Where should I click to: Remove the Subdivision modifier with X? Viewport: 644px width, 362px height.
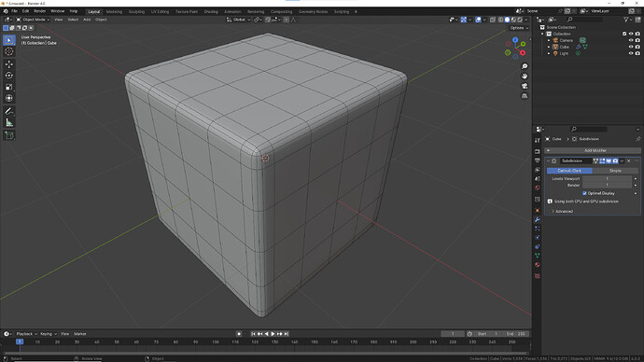point(629,160)
